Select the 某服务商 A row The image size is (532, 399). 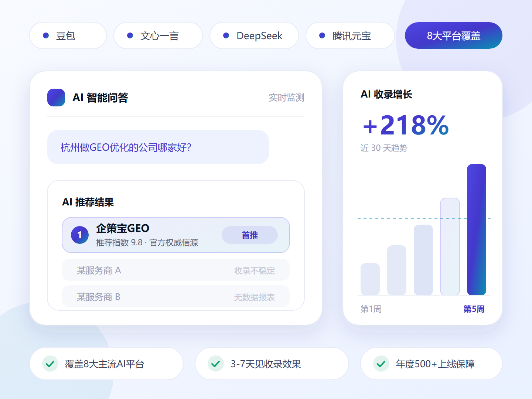click(176, 270)
